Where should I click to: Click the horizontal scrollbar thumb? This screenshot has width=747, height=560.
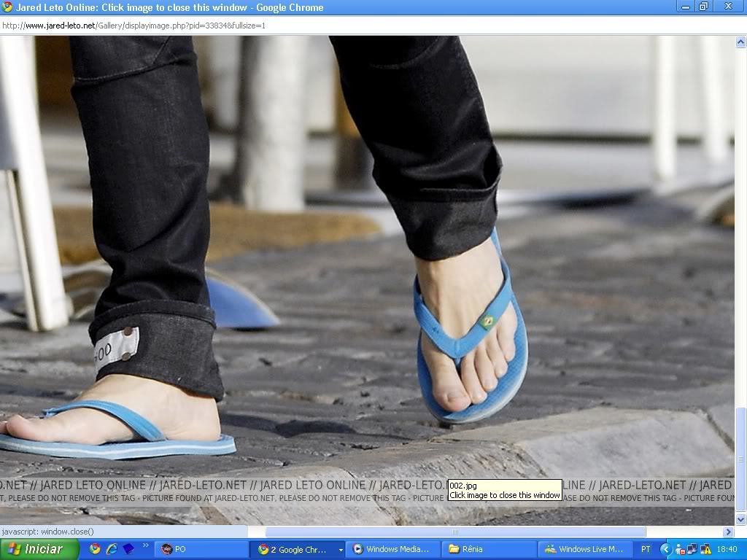coord(455,532)
